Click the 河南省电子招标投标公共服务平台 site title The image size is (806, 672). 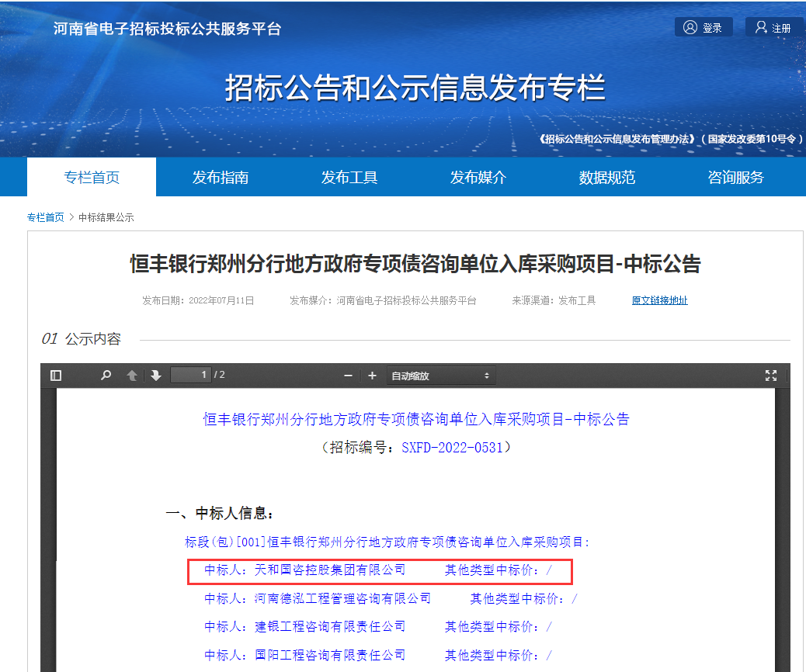pos(167,29)
